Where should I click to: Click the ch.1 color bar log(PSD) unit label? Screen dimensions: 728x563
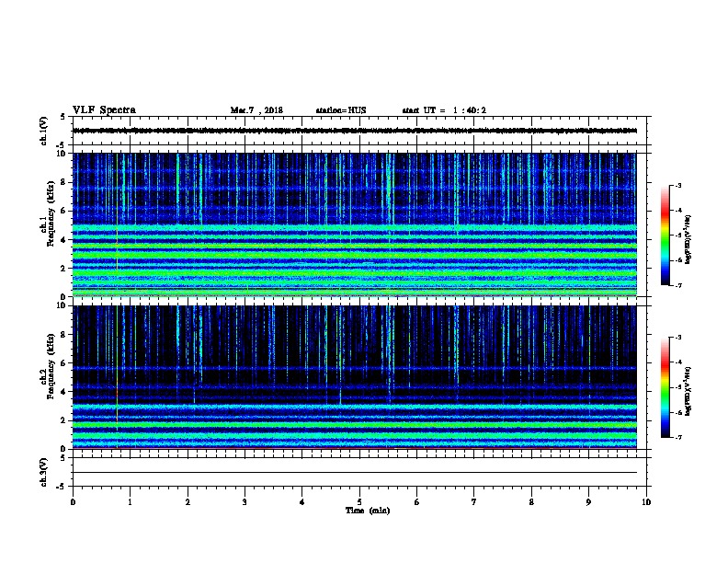(688, 240)
